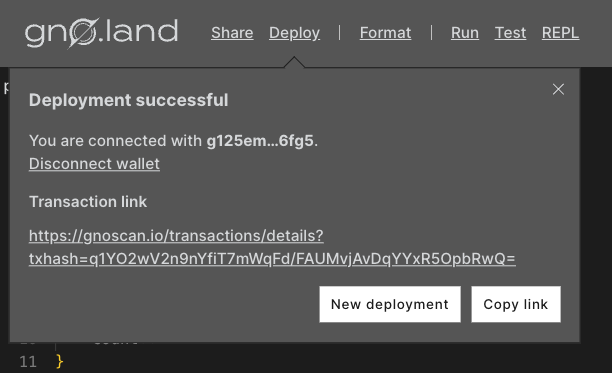This screenshot has height=373, width=612.
Task: Place cursor at the closing brace on line 11
Action: click(x=59, y=362)
